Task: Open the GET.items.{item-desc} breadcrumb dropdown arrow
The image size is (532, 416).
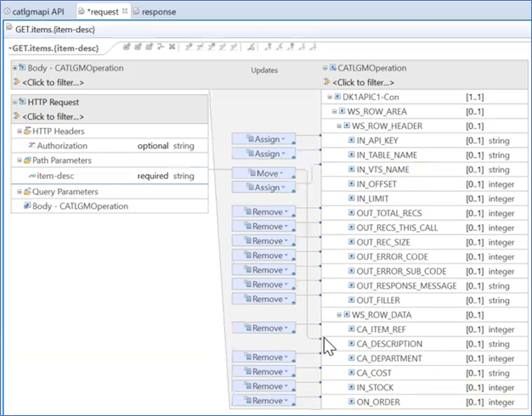Action: pyautogui.click(x=10, y=48)
